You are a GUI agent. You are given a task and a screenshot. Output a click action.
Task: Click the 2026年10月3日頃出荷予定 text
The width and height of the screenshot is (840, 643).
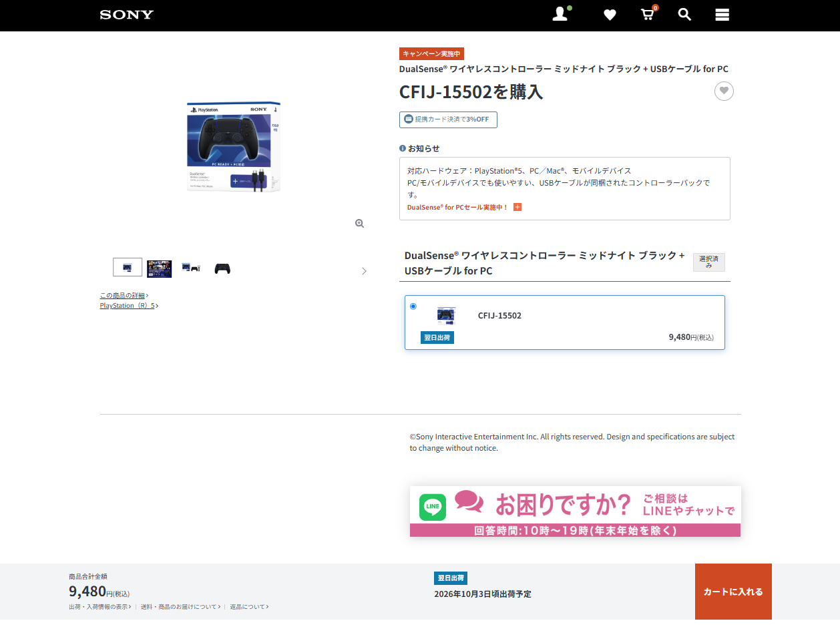(483, 594)
